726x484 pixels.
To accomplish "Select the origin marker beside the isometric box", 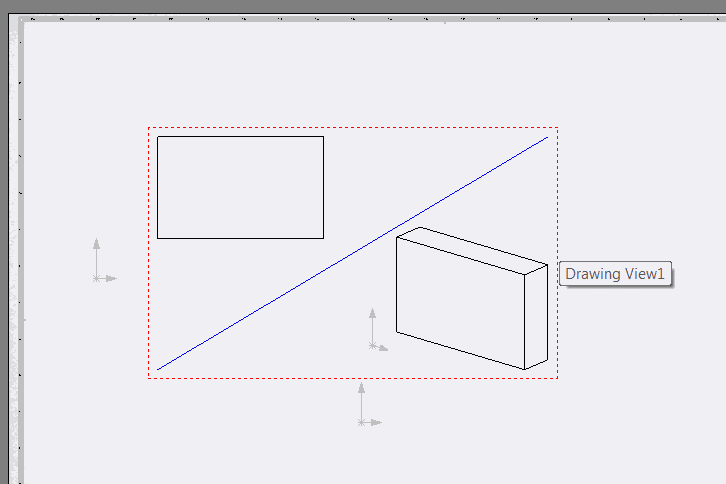I will click(x=378, y=330).
